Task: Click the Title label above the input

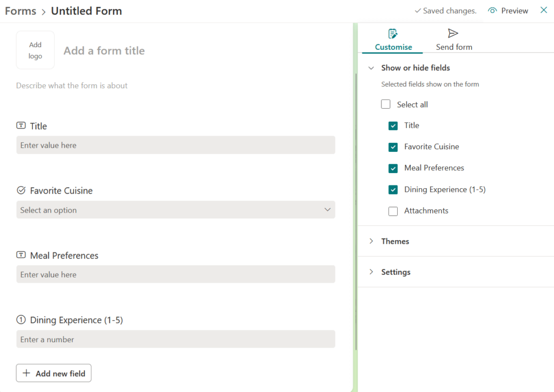Action: pyautogui.click(x=38, y=126)
